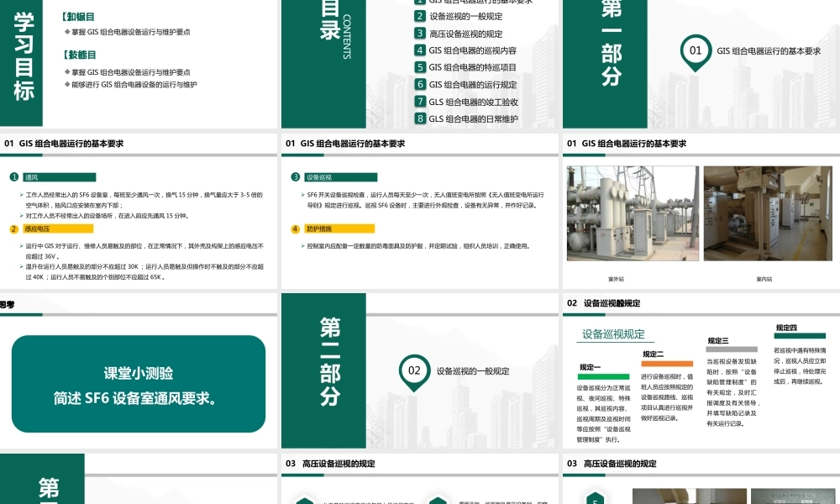
Task: Click the 室外站 caption
Action: [x=616, y=279]
